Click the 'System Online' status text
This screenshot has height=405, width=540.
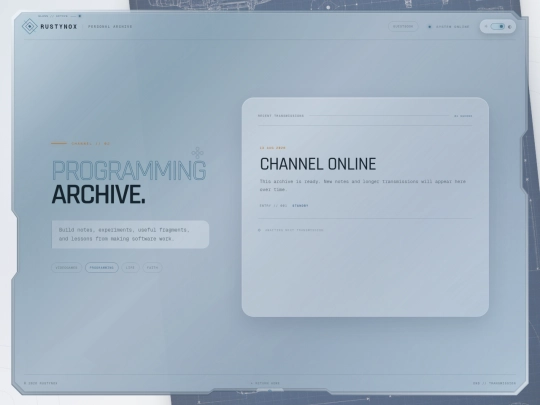(x=453, y=27)
